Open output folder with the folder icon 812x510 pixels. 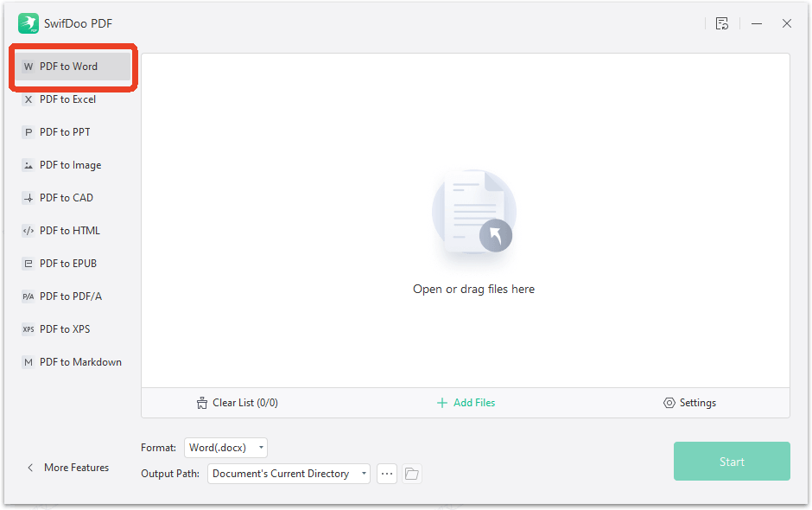(412, 474)
